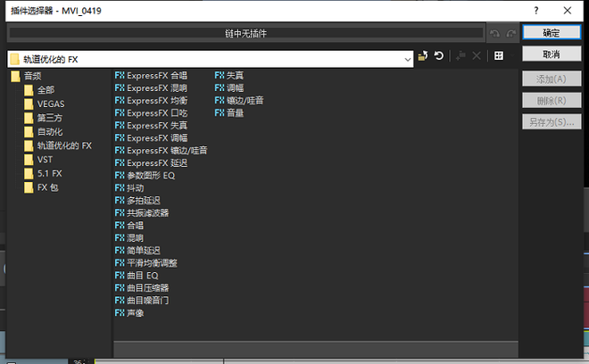Image resolution: width=589 pixels, height=364 pixels.
Task: Click the help question mark in title bar
Action: point(535,10)
